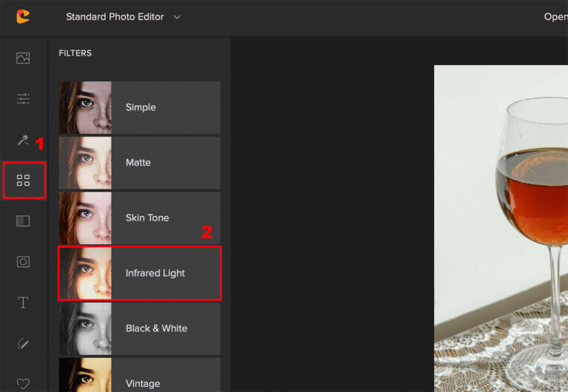Image resolution: width=568 pixels, height=392 pixels.
Task: Apply the Simple filter
Action: tap(140, 107)
